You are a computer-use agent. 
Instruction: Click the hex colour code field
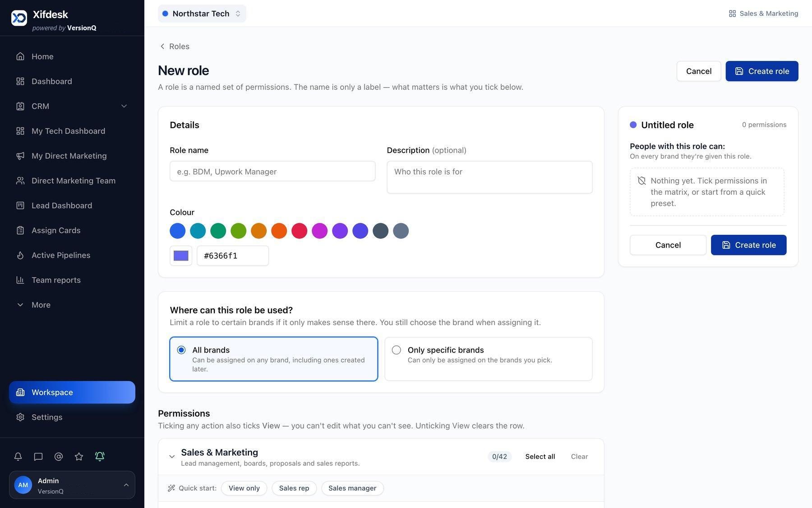(x=233, y=256)
